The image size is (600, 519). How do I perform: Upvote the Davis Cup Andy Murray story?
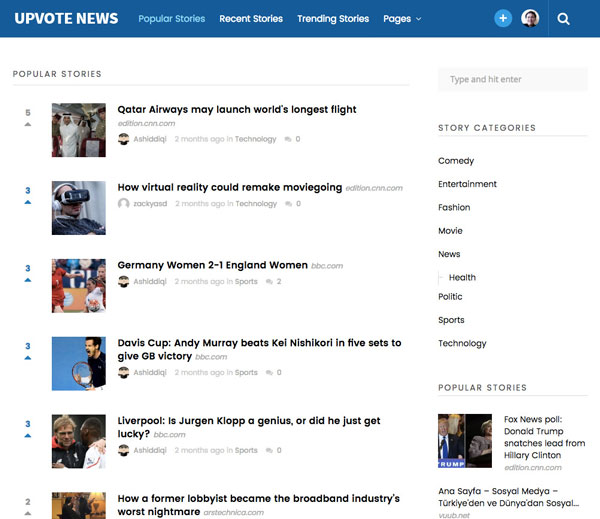tap(28, 358)
